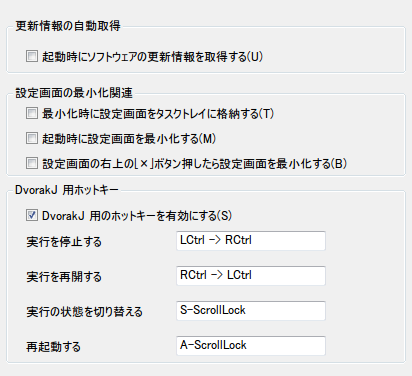Check 最小化時に設定画面をタスクトレイに格納する(T) box
This screenshot has height=376, width=412.
[32, 113]
